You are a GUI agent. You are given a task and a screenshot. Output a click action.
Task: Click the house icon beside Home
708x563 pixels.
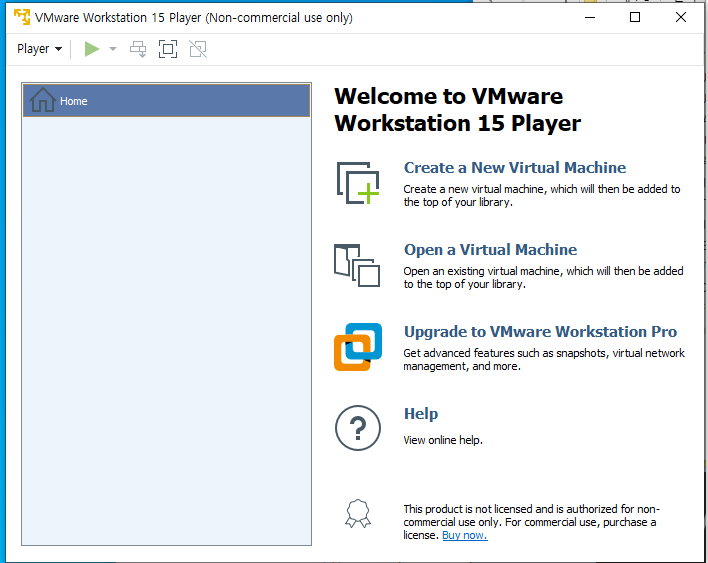click(x=43, y=100)
